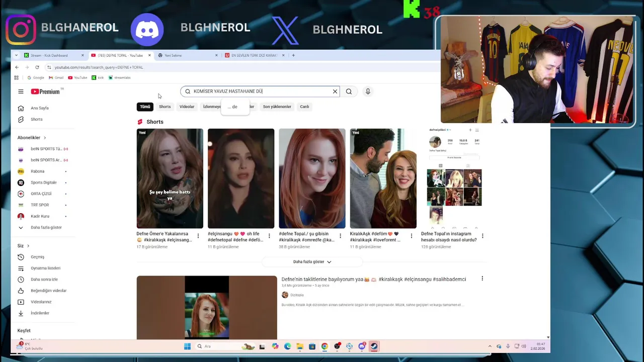Switch to EN SEVİLEN TÜRK DİZİ tab
Image resolution: width=644 pixels, height=362 pixels.
pyautogui.click(x=254, y=55)
